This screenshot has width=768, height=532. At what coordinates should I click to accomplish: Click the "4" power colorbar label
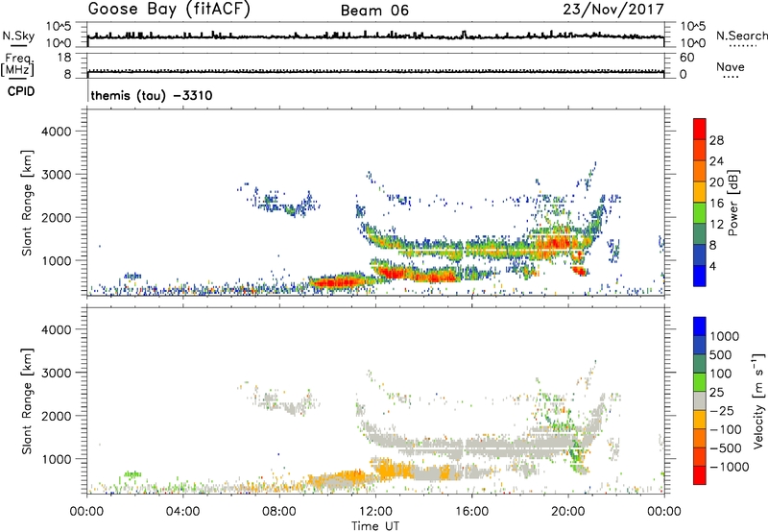click(x=712, y=267)
